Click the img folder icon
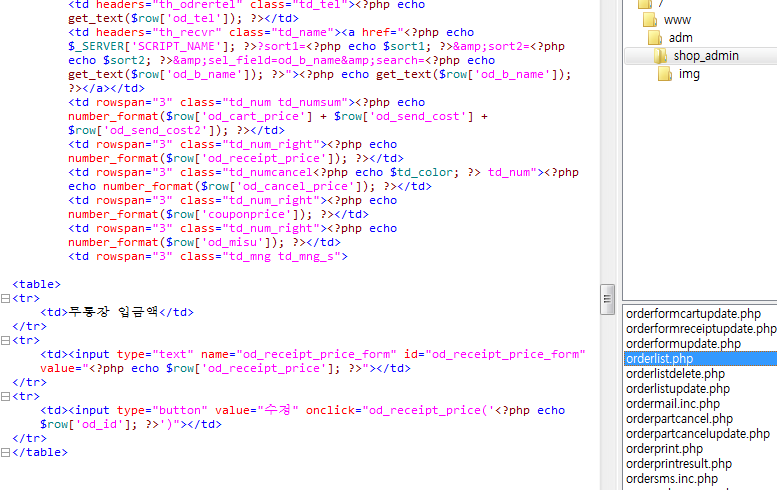Viewport: 777px width, 490px height. pyautogui.click(x=665, y=74)
